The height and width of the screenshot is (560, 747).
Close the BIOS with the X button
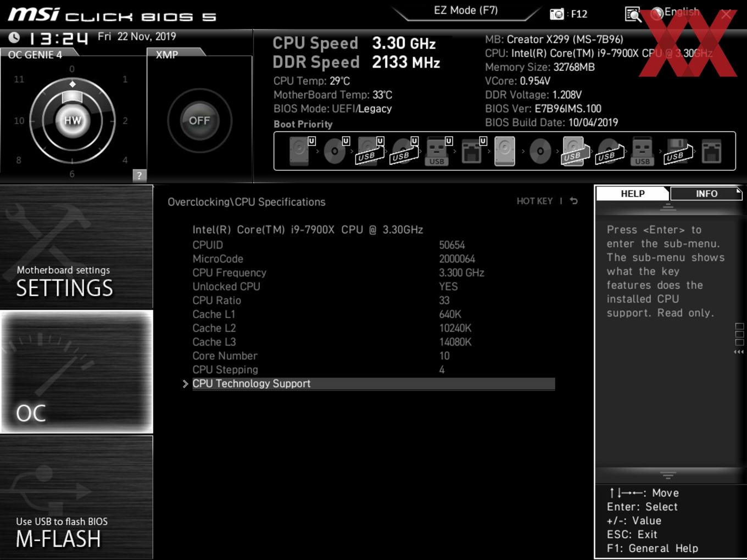[726, 14]
